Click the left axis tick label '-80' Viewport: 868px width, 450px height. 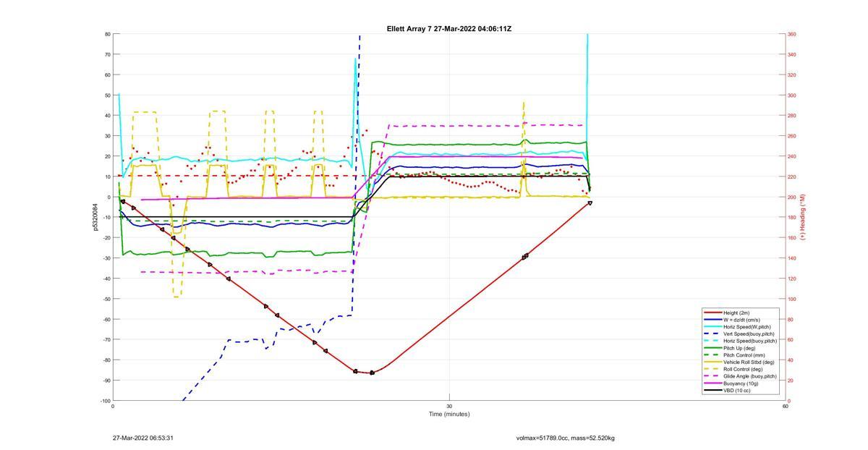click(107, 360)
